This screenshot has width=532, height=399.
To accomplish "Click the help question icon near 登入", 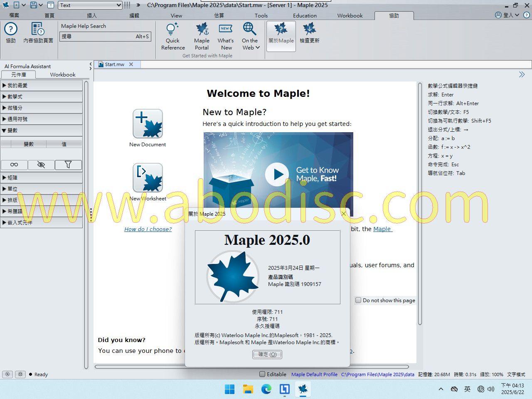I will (526, 15).
